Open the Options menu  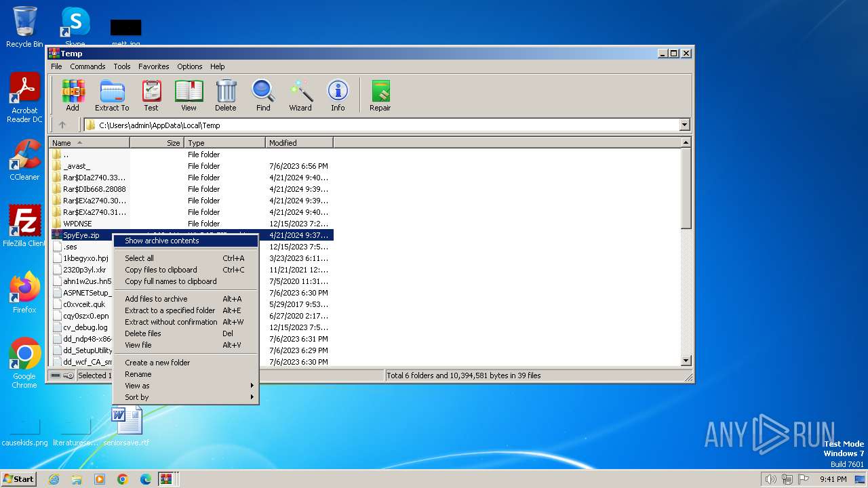[190, 66]
